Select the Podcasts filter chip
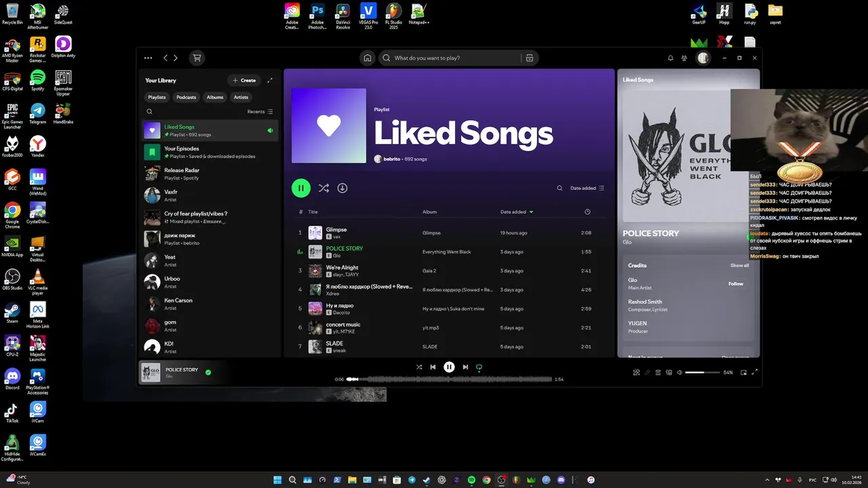 point(186,97)
